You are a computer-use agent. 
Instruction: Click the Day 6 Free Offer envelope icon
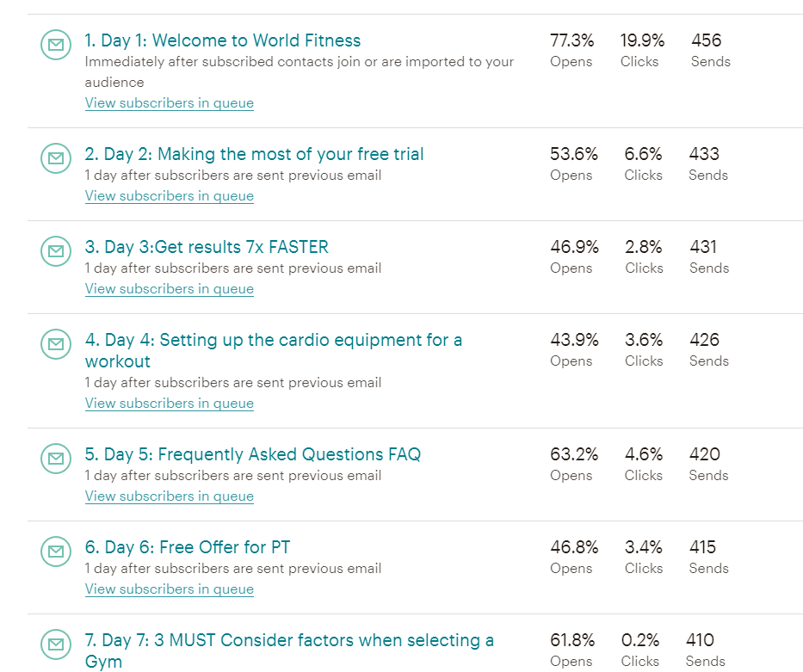(x=56, y=552)
